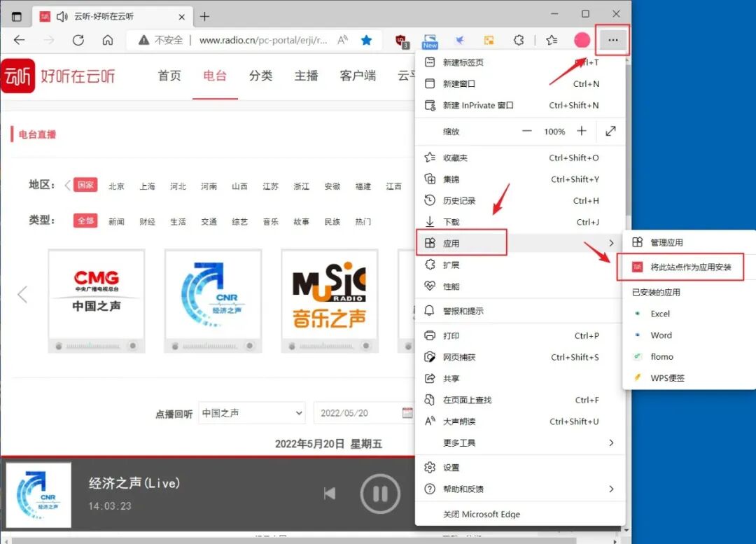
Task: Choose 网页捕获 menu entry
Action: click(519, 357)
